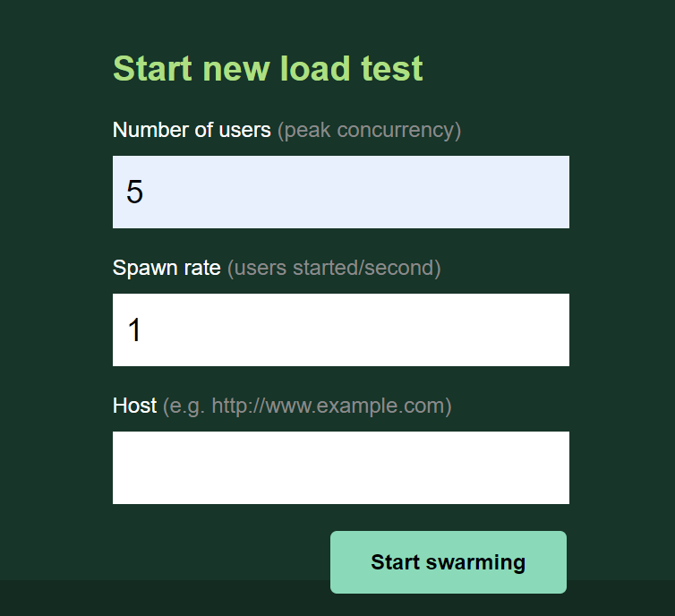
Task: Click the 'Spawn rate' label text
Action: (x=167, y=268)
